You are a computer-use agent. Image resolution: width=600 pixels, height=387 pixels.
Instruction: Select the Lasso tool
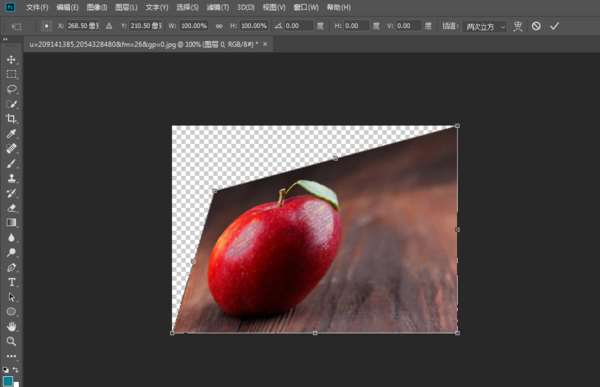(x=11, y=89)
